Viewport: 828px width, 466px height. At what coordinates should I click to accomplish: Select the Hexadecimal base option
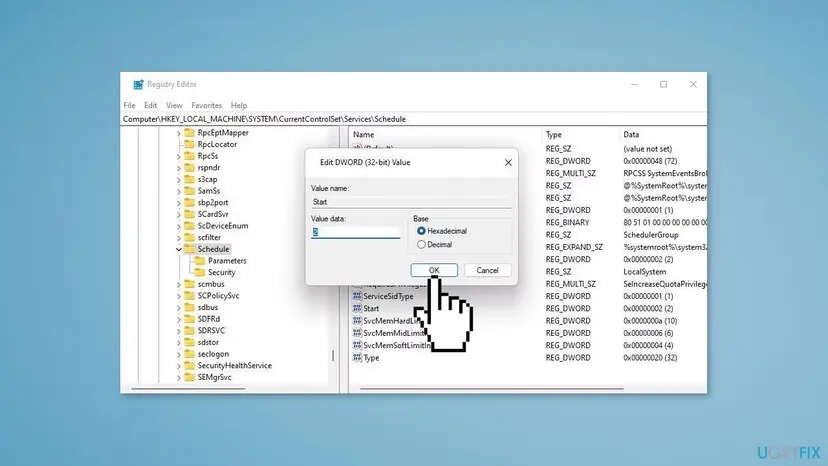pyautogui.click(x=421, y=231)
